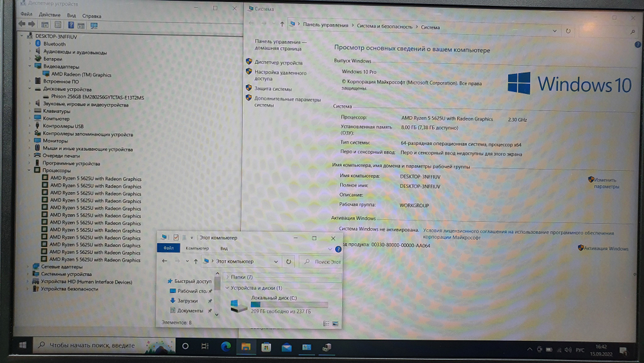This screenshot has width=644, height=363.
Task: Click Windows Start button on taskbar
Action: click(23, 345)
